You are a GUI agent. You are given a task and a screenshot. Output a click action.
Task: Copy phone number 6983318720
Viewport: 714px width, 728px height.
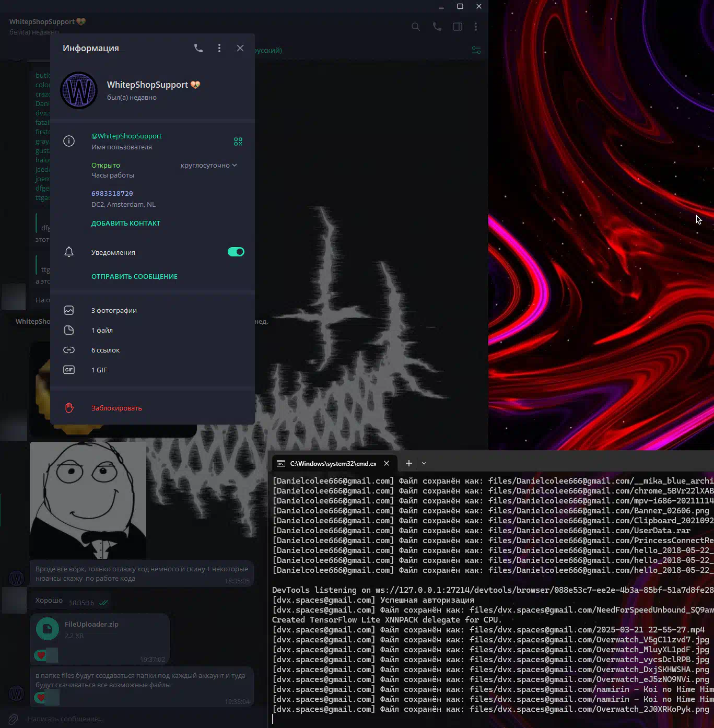click(112, 194)
